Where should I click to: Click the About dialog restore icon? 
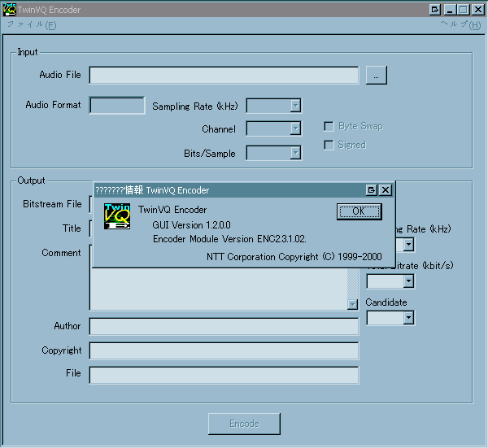click(x=371, y=189)
